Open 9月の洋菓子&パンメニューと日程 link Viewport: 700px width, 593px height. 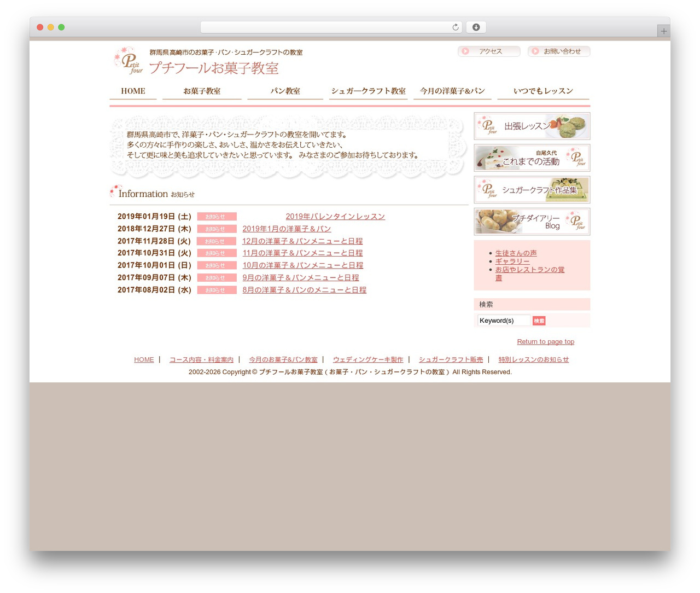(301, 278)
